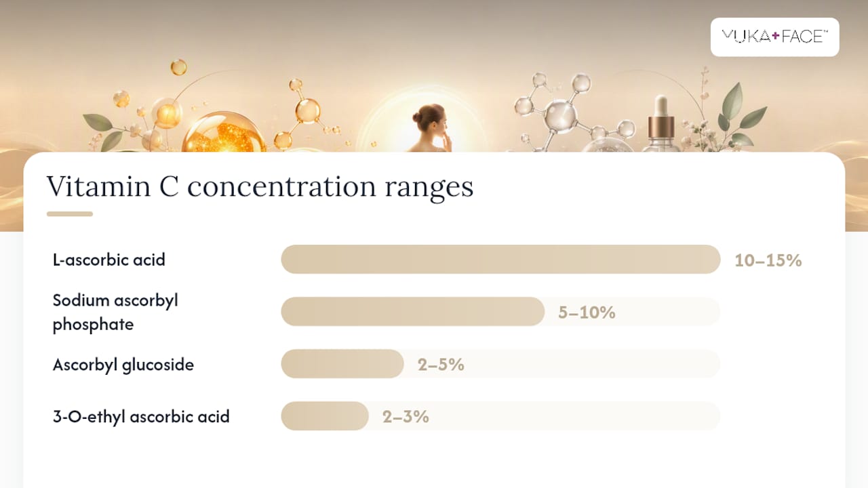Click the 5–10% value label

(587, 312)
